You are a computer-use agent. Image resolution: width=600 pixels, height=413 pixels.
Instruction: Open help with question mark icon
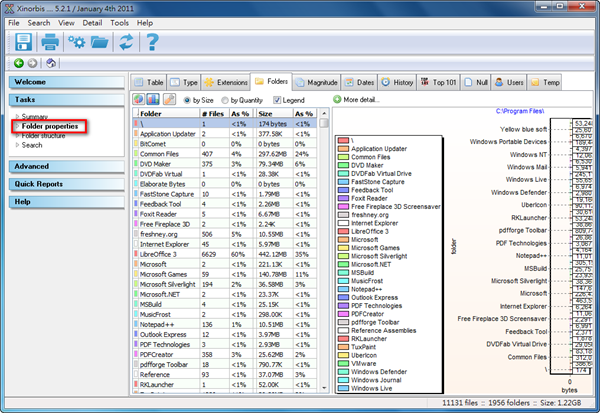tap(153, 42)
